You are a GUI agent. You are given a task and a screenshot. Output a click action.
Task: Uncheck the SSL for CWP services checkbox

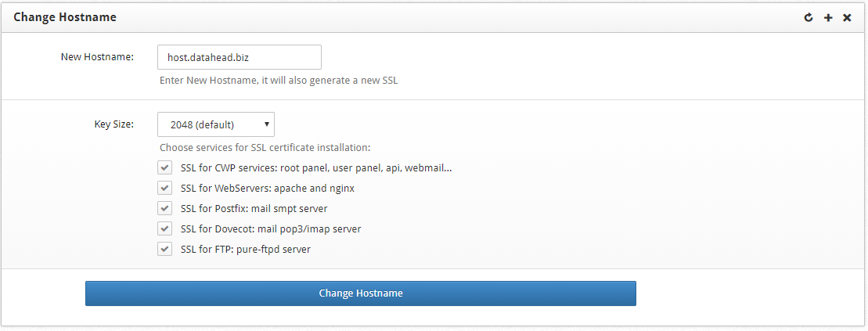click(164, 167)
